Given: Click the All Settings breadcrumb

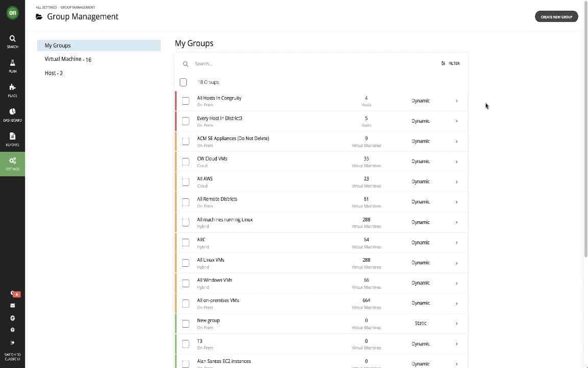Looking at the screenshot, I should (46, 7).
